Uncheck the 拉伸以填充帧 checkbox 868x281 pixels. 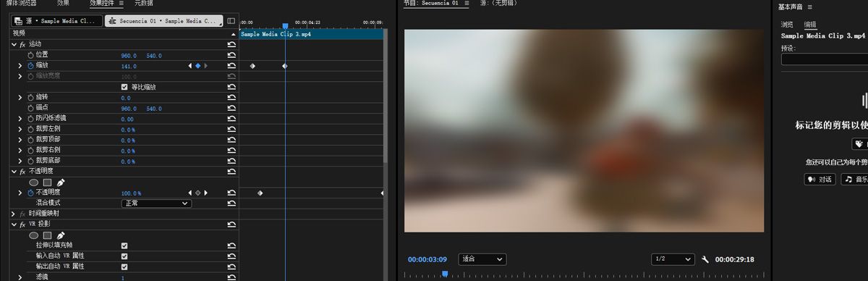pyautogui.click(x=124, y=246)
